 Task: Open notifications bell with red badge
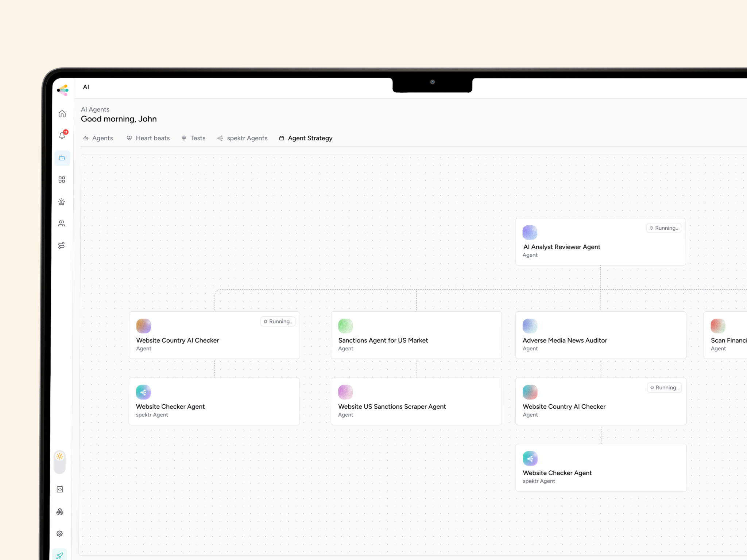(x=62, y=136)
